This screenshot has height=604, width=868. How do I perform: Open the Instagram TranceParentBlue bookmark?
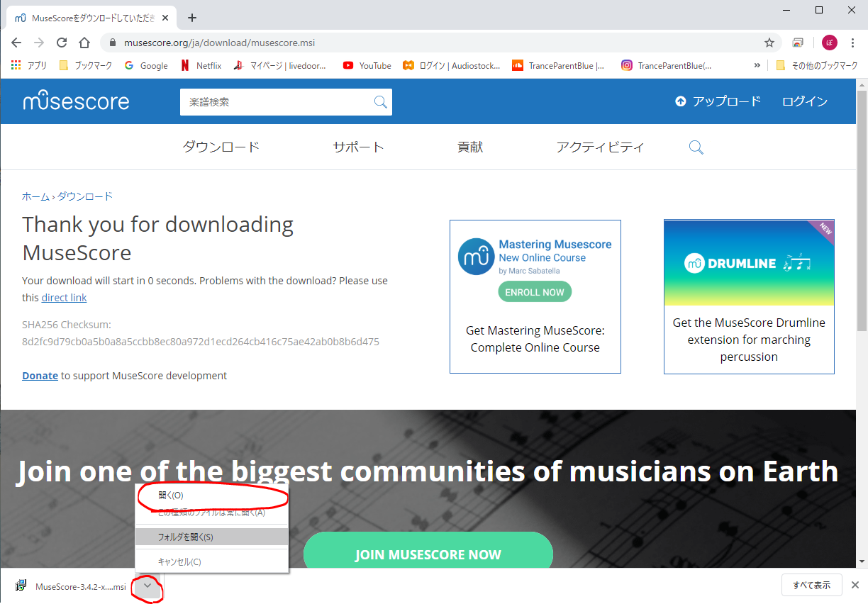coord(666,65)
